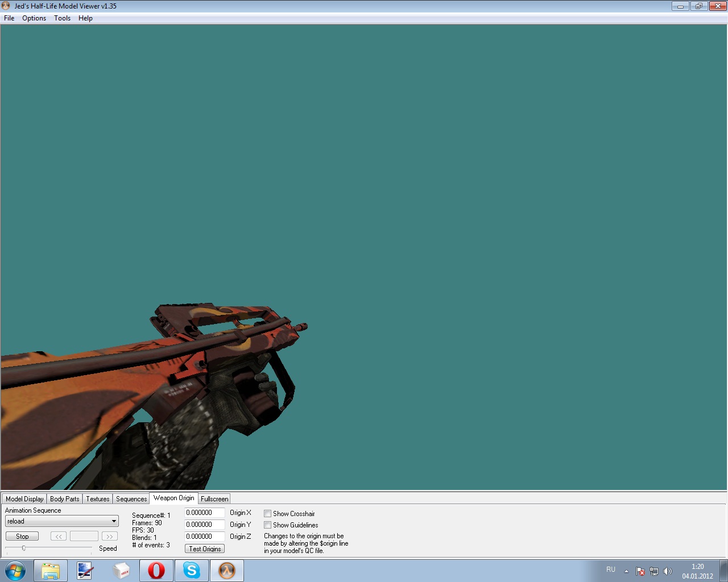This screenshot has width=728, height=582.
Task: Click the Windows Start orb
Action: coord(15,571)
